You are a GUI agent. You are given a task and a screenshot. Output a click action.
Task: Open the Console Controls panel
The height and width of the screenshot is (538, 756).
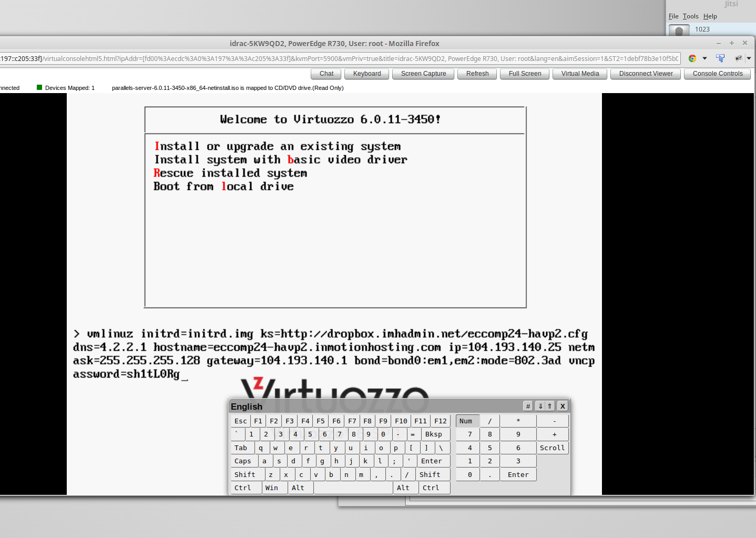tap(717, 74)
